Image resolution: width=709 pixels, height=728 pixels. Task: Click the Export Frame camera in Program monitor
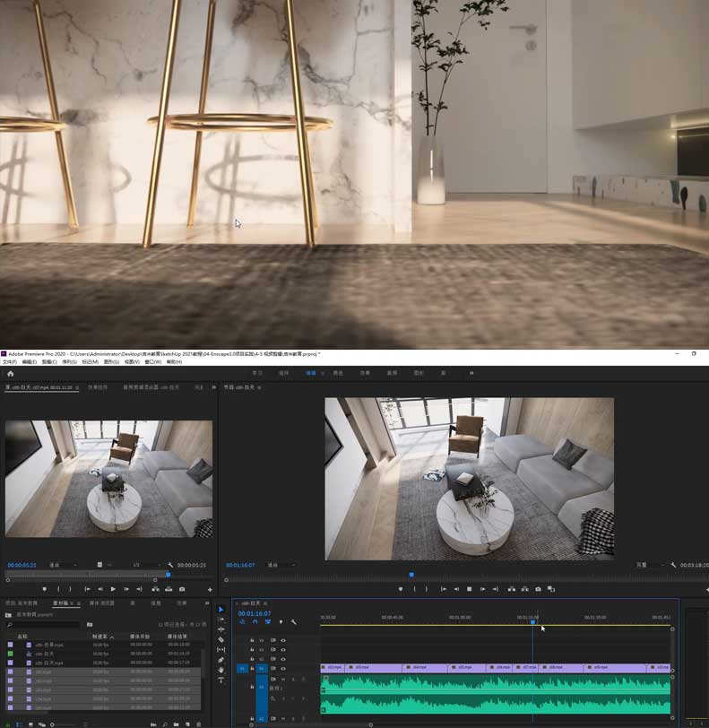[x=538, y=589]
